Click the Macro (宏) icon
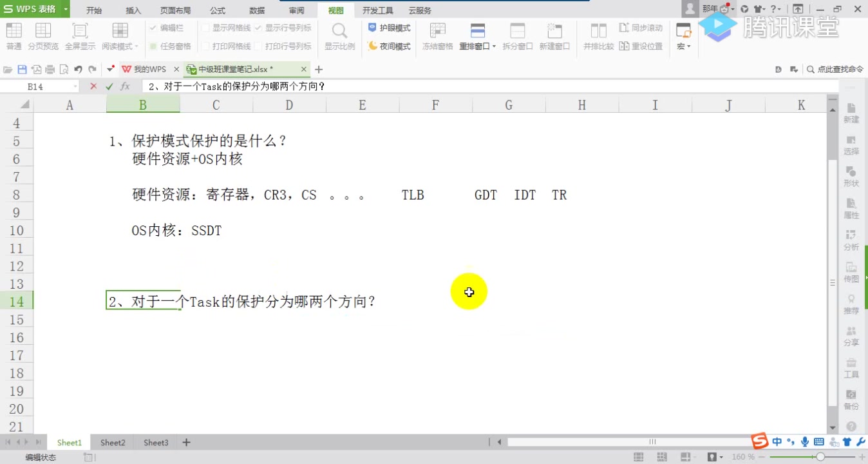 click(x=683, y=30)
